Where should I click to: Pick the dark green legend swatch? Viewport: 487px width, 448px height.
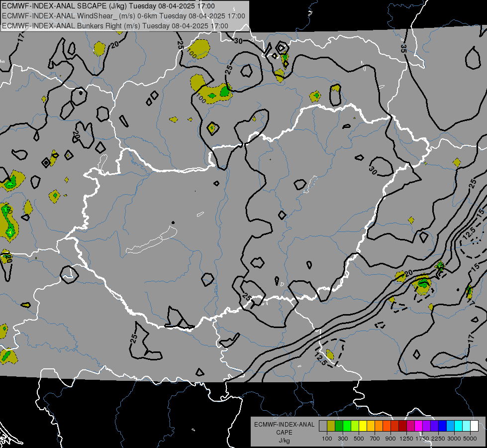point(339,426)
